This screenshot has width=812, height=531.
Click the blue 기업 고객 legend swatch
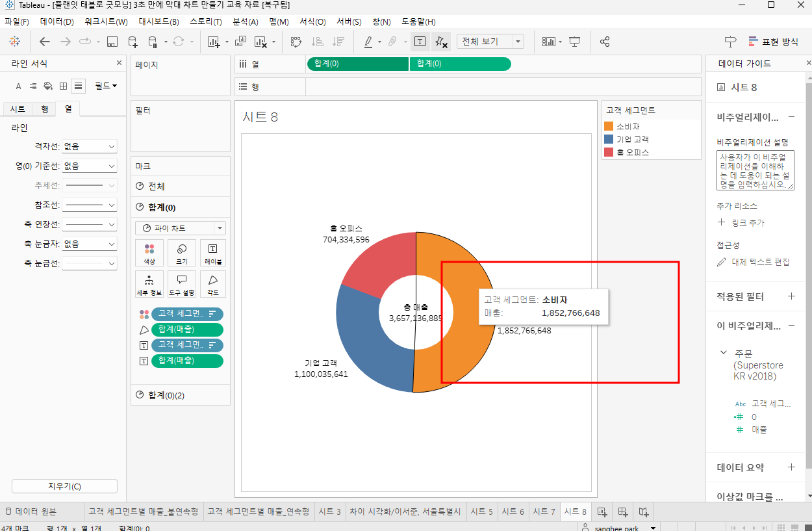tap(609, 139)
